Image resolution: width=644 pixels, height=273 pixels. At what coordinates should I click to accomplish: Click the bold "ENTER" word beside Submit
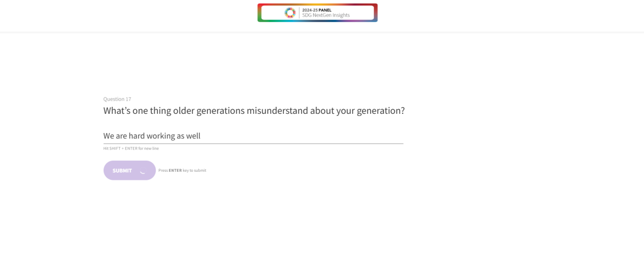(175, 171)
